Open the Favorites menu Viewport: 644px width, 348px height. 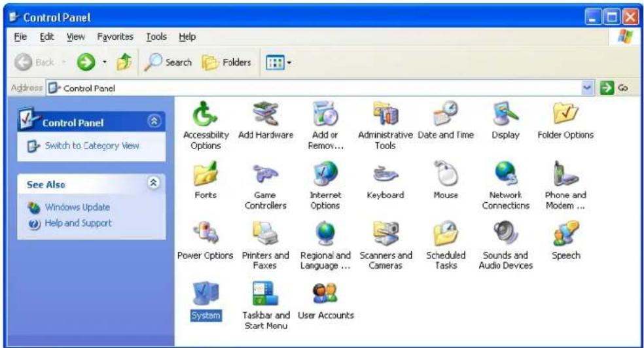115,37
